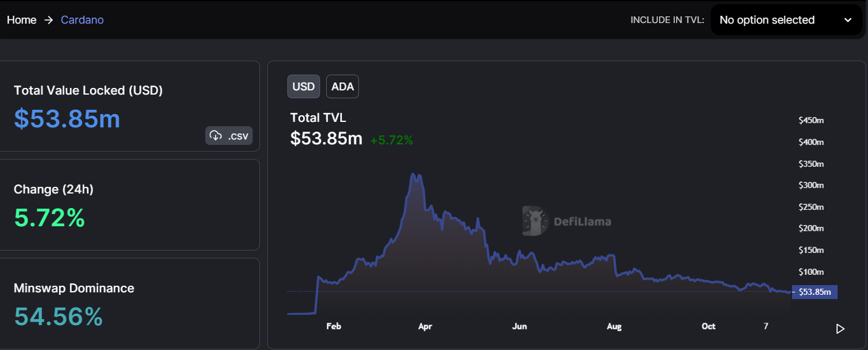Screen dimensions: 868x350
Task: Click the $53.85m price tag on the chart axis
Action: pos(815,292)
